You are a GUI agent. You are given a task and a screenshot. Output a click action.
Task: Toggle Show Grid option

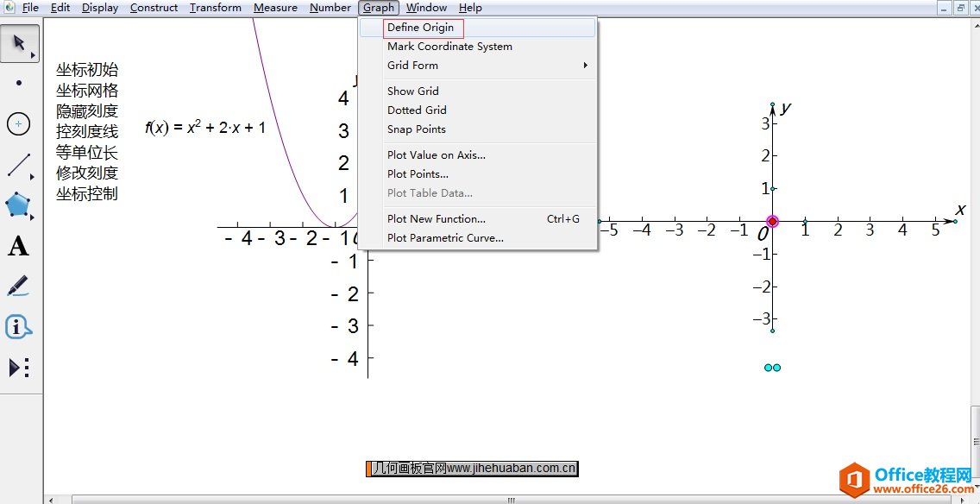click(x=478, y=91)
